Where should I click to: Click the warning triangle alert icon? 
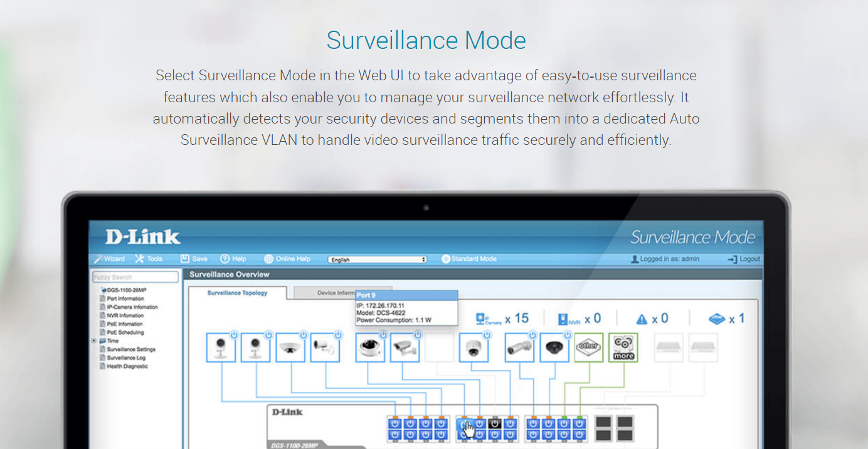click(642, 320)
